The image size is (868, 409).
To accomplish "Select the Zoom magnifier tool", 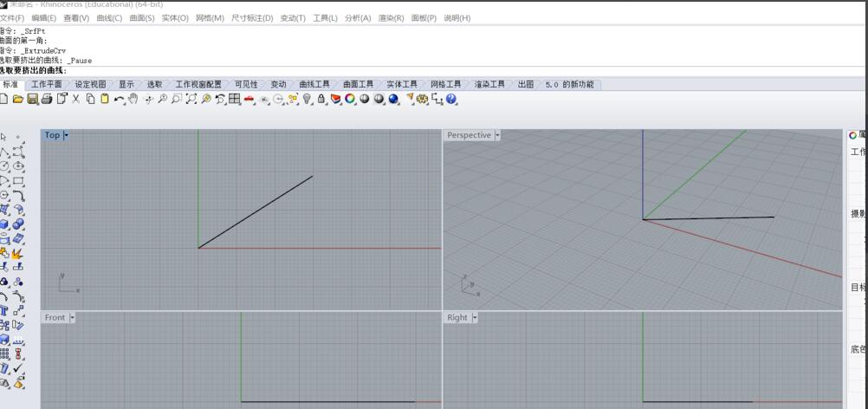I will click(x=162, y=99).
